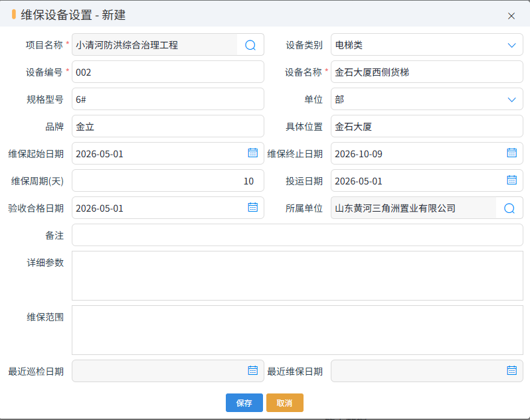
Task: Click the 详细参数 text area
Action: pyautogui.click(x=298, y=276)
